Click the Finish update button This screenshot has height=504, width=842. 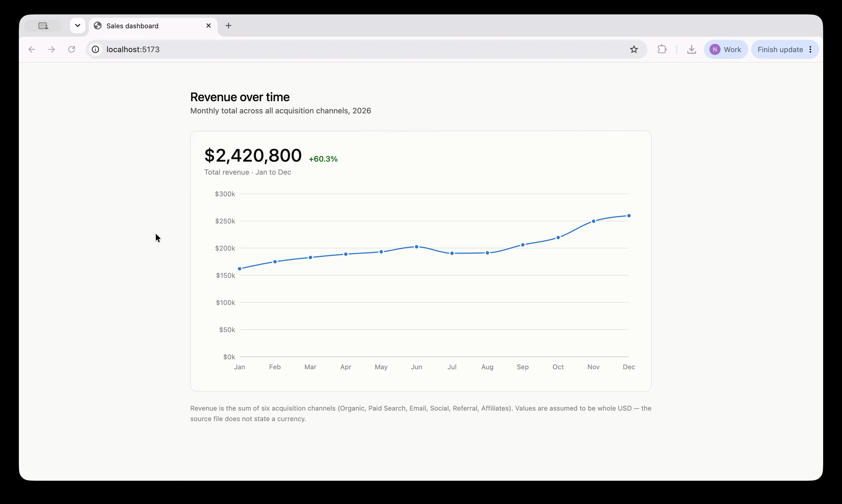tap(780, 50)
